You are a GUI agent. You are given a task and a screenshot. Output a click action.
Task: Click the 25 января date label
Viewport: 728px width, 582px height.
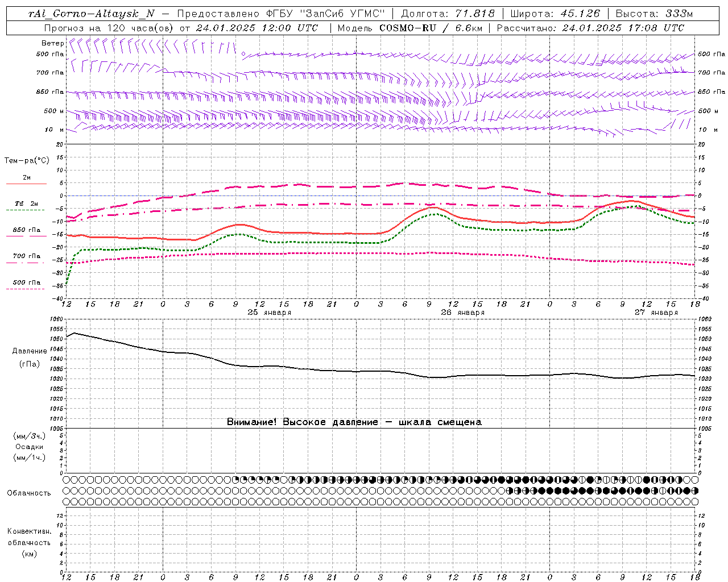[x=270, y=313]
